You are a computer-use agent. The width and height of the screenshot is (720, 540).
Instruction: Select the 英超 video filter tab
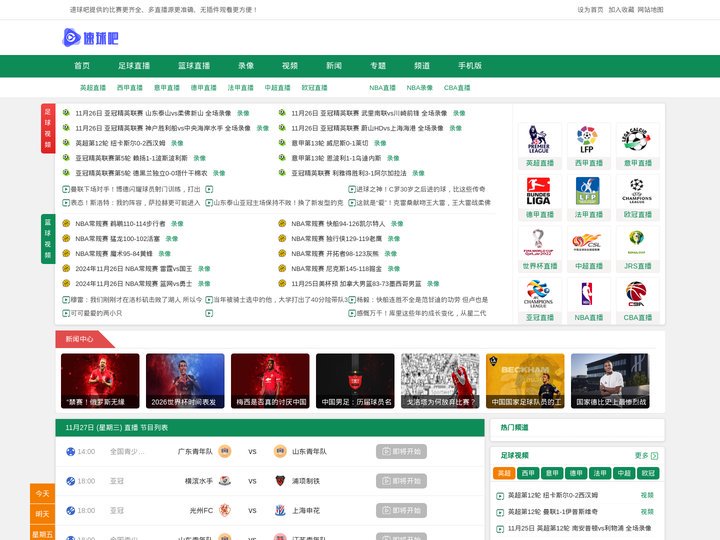coord(504,473)
